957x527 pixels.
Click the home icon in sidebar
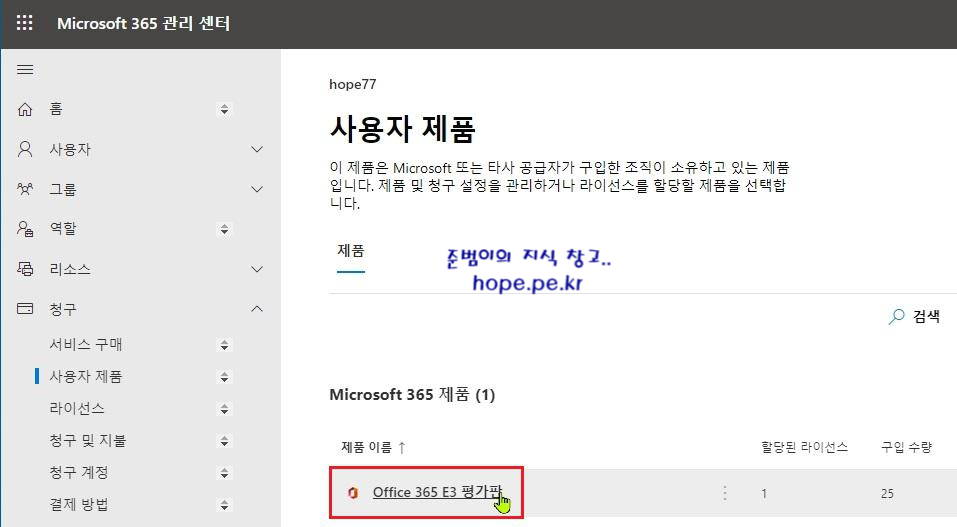click(x=25, y=109)
